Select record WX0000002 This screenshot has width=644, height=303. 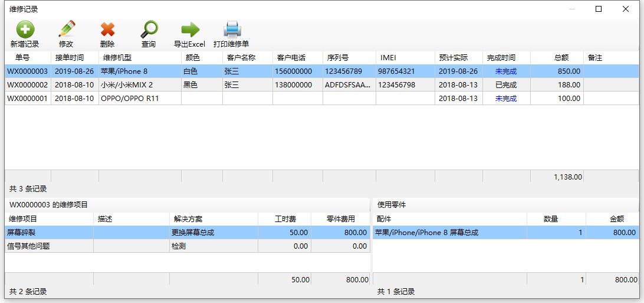click(322, 84)
